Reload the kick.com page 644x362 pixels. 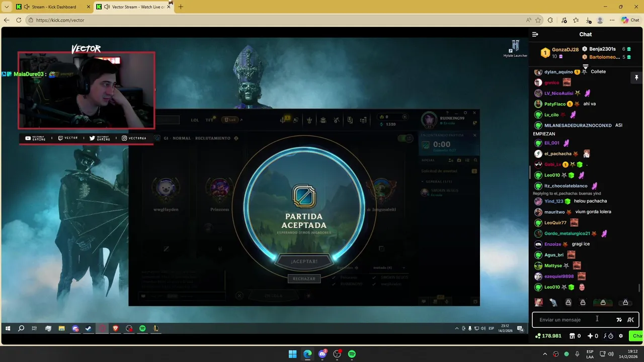tap(19, 20)
